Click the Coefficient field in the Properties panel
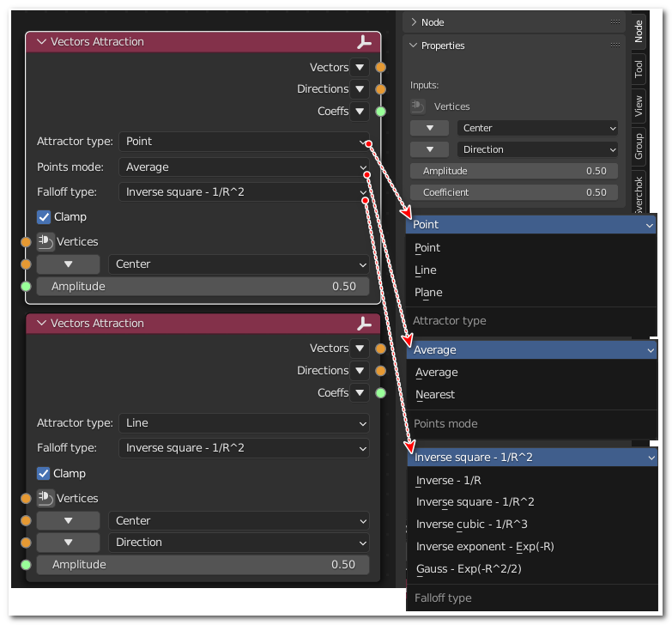672x625 pixels. point(514,192)
